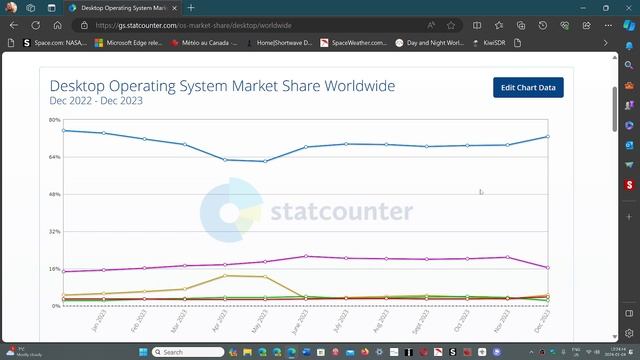Open the sidebar Search icon
640x360 pixels.
click(629, 65)
